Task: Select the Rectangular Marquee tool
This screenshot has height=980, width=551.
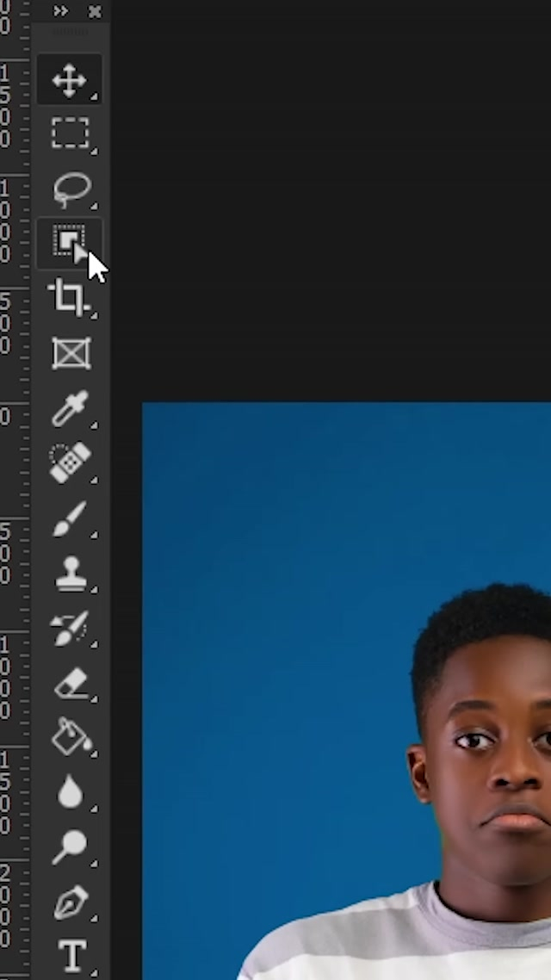Action: point(70,133)
